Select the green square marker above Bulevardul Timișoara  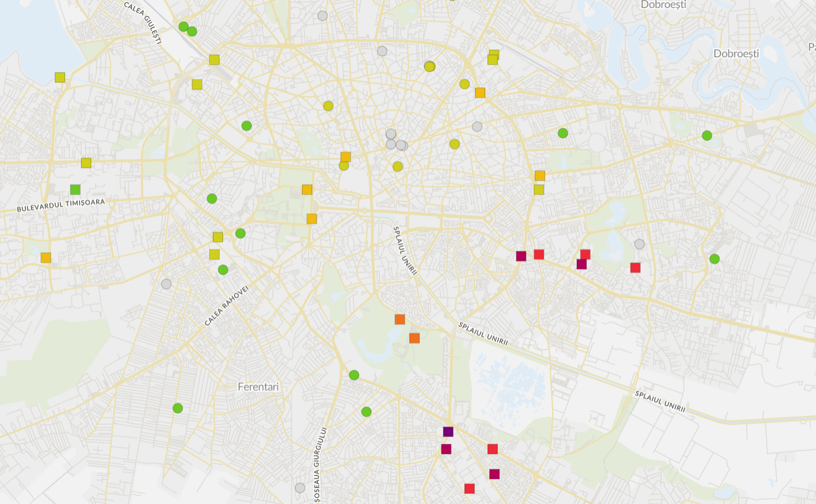76,190
